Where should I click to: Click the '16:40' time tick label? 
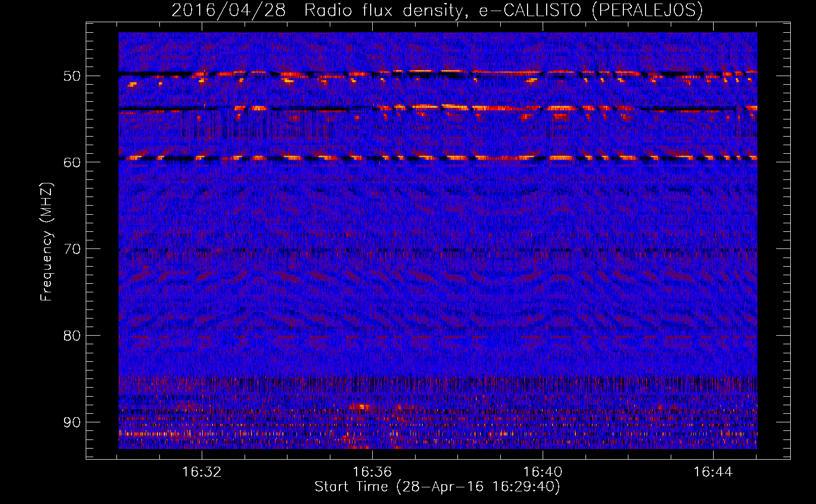543,472
